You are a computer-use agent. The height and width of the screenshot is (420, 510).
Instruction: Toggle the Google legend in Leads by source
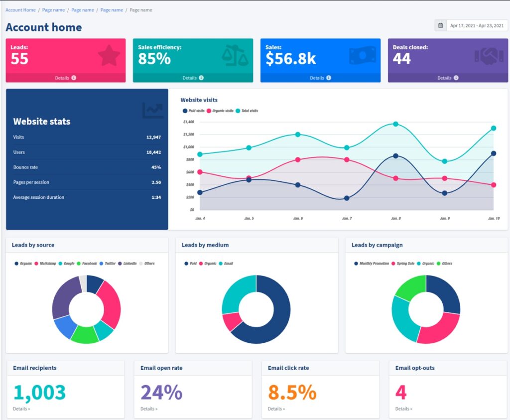(x=66, y=264)
